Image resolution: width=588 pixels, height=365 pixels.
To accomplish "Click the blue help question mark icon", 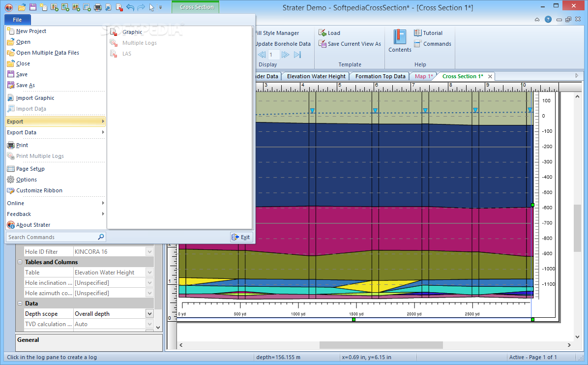I will click(548, 20).
